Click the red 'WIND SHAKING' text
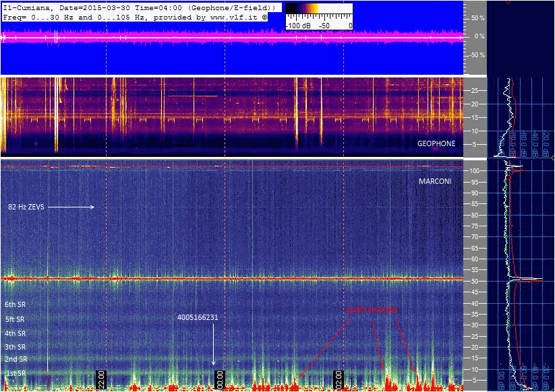Viewport: 555px width, 392px height. (372, 310)
